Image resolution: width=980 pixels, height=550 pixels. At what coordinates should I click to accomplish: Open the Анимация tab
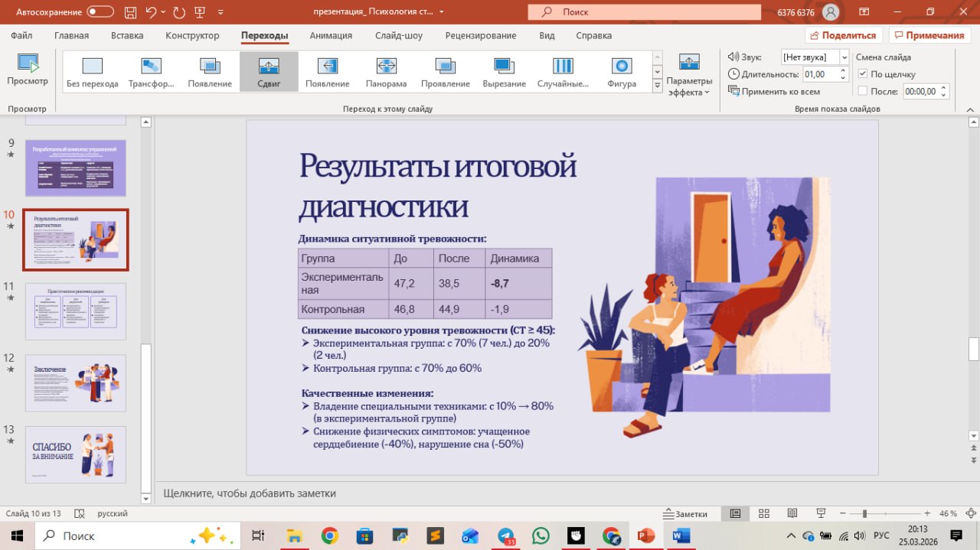(x=331, y=35)
